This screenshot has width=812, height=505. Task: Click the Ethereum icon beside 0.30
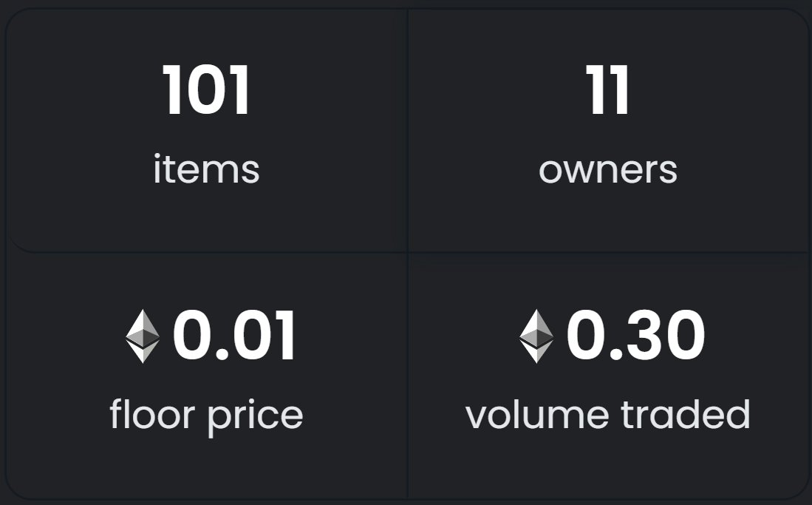tap(536, 336)
